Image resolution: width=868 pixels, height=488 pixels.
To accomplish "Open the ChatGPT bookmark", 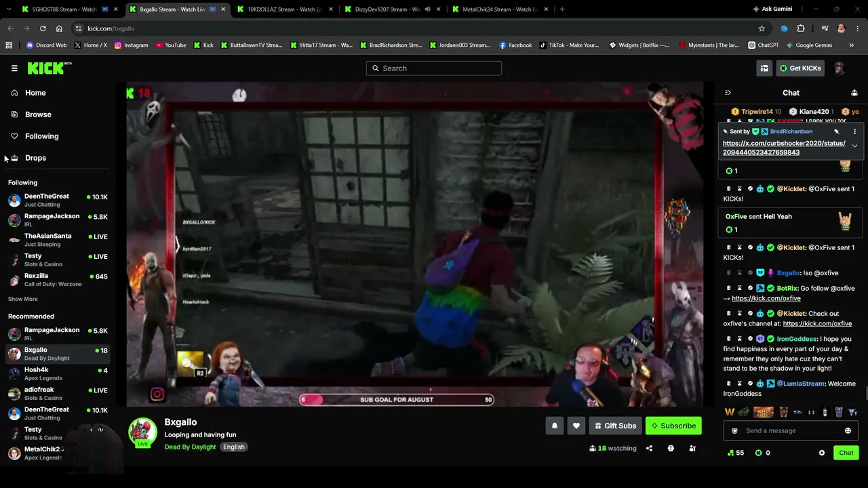I will click(764, 45).
